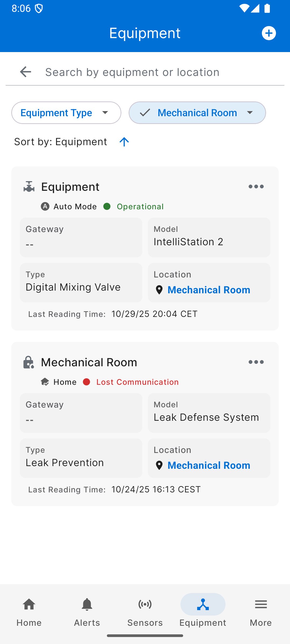Change the Sort by: Equipment option
The width and height of the screenshot is (290, 644).
click(61, 142)
